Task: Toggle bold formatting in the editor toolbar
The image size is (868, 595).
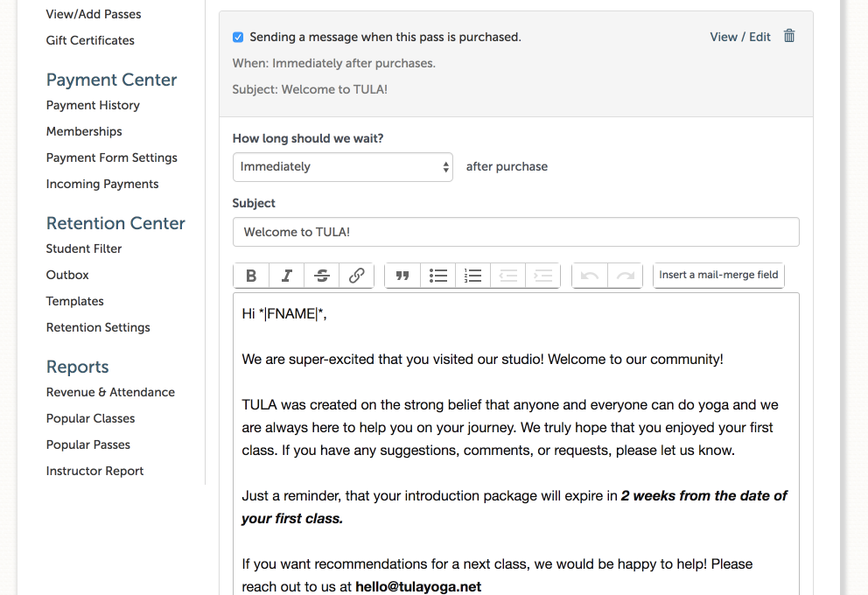Action: coord(251,276)
